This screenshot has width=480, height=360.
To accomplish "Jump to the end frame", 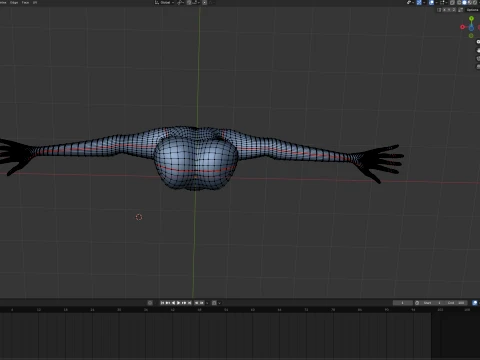I will click(189, 303).
